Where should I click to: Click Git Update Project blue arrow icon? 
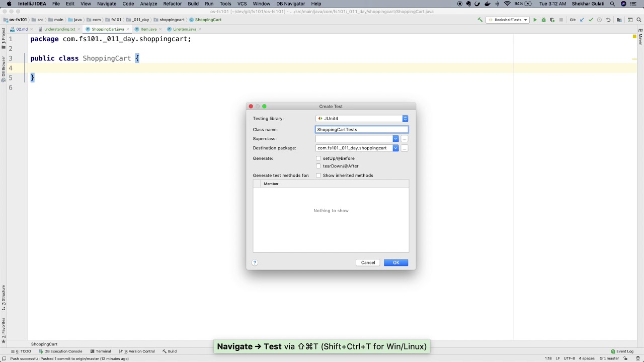click(582, 20)
